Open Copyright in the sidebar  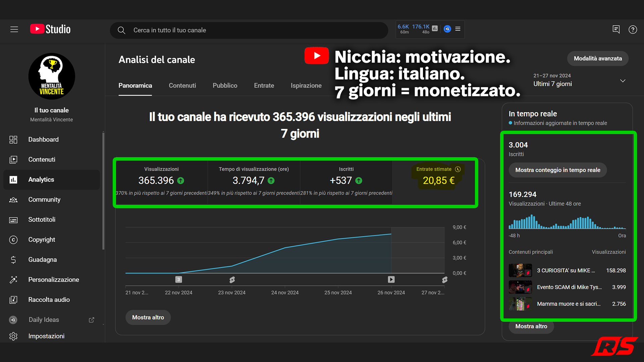[x=52, y=240]
